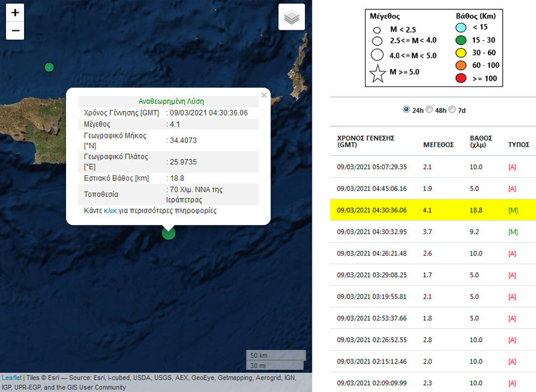
Task: Click the 'κλικ' link for more information
Action: point(110,211)
